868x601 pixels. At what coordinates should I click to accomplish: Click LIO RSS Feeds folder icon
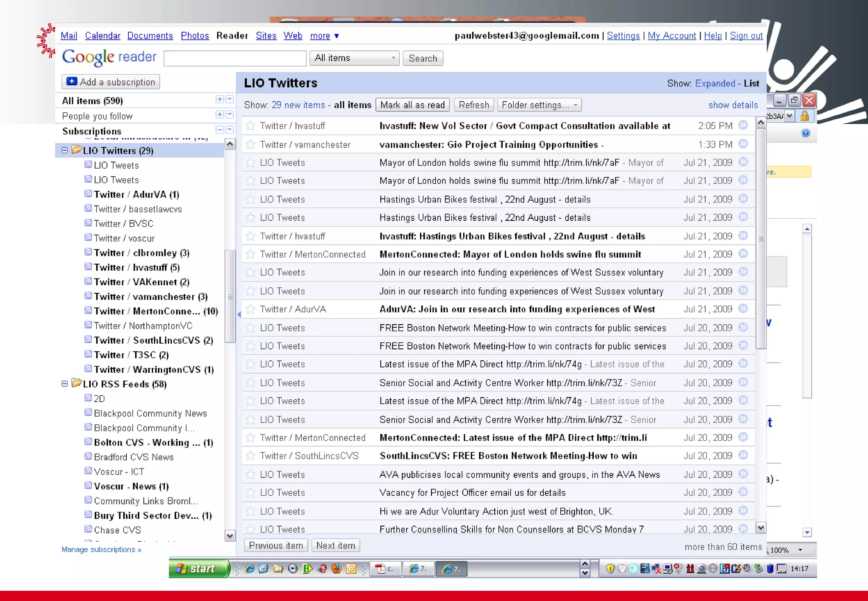(x=77, y=383)
